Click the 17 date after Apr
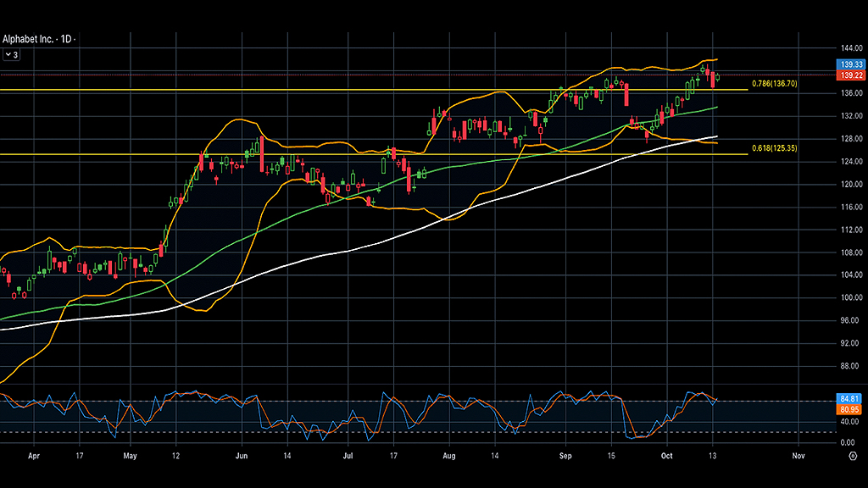Viewport: 868px width, 488px height. 80,456
